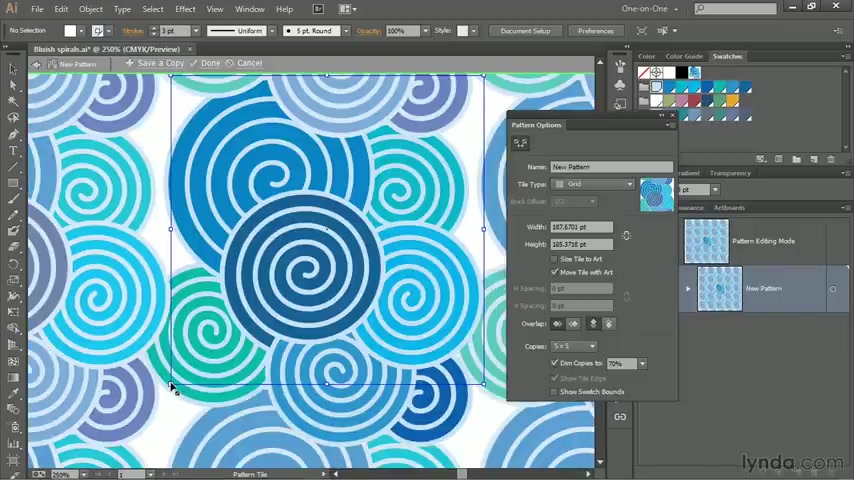Select the red swatch in Swatches

[694, 101]
